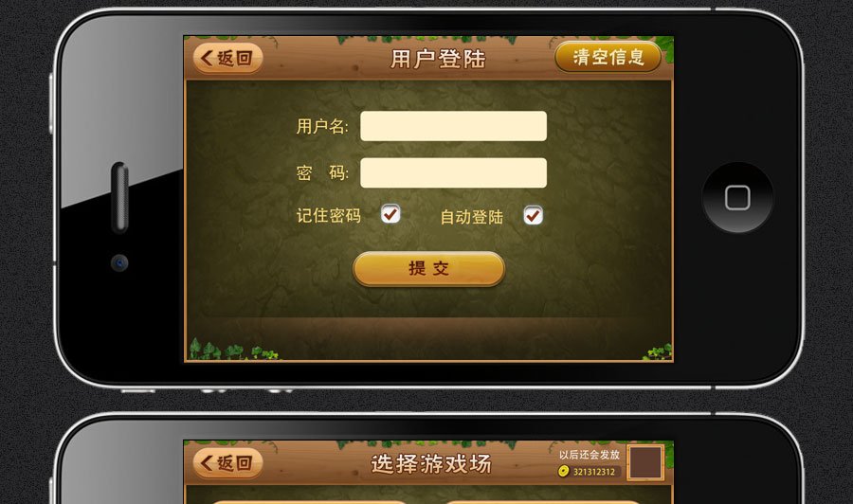Tap the 返回 back button on login screen

[x=227, y=58]
